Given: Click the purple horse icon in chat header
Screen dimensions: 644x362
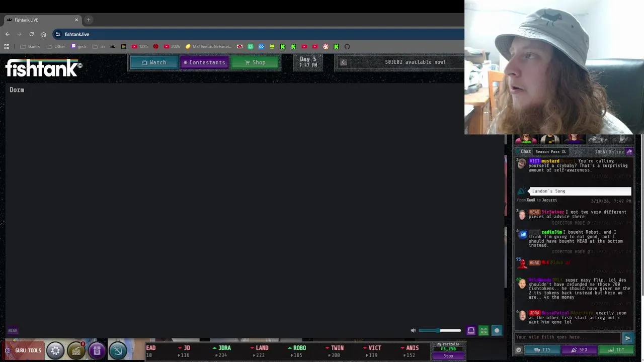Looking at the screenshot, I should pos(629,151).
